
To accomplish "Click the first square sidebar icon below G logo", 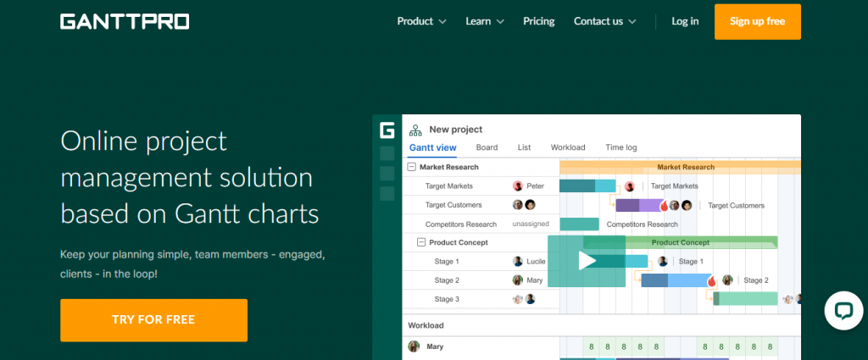I will pyautogui.click(x=387, y=153).
